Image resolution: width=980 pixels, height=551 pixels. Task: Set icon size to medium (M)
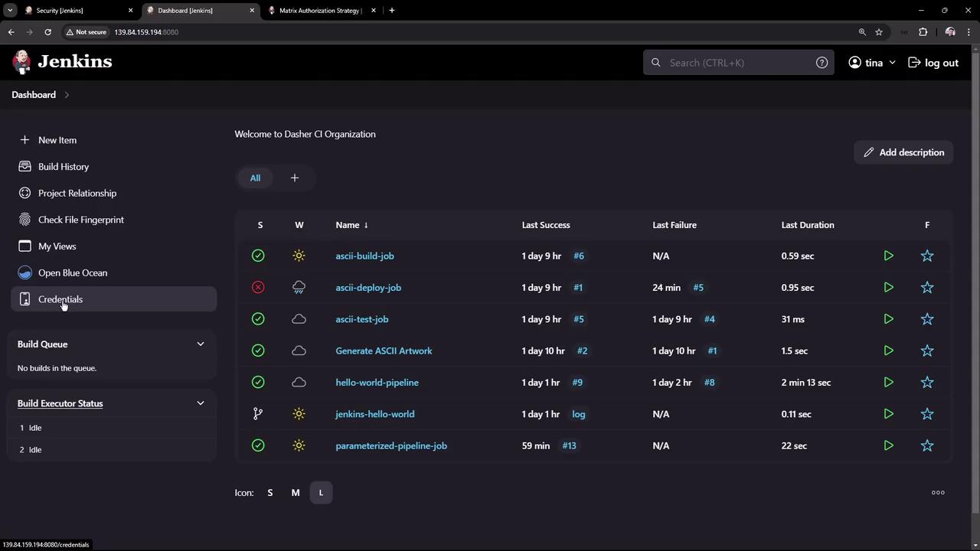(296, 493)
